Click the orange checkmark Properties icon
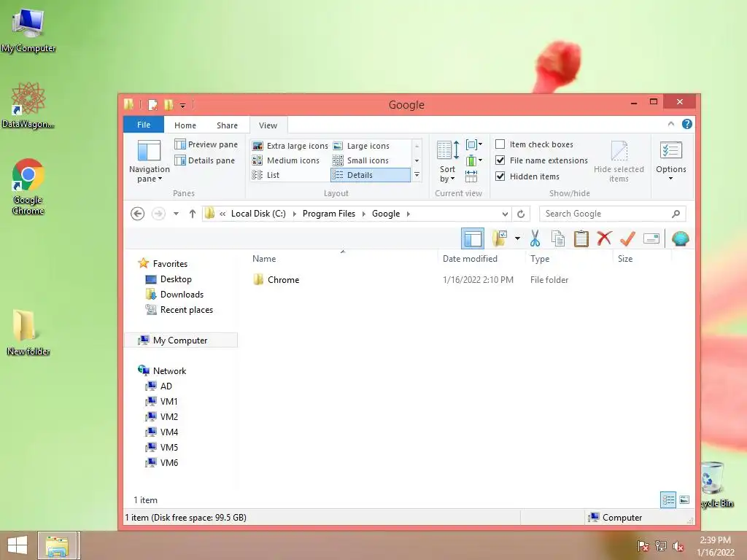 627,238
